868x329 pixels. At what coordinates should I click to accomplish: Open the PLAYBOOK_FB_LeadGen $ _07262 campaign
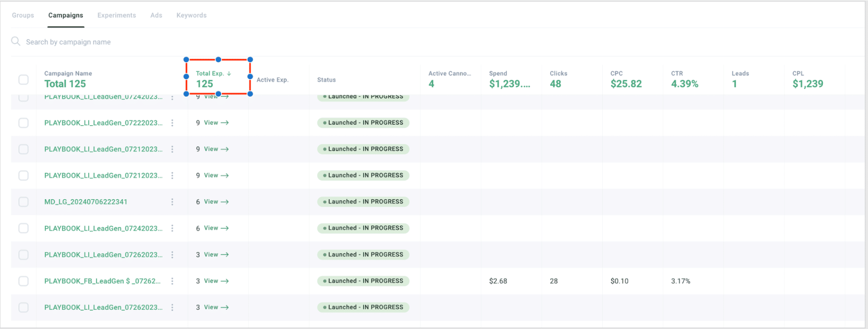pos(102,281)
